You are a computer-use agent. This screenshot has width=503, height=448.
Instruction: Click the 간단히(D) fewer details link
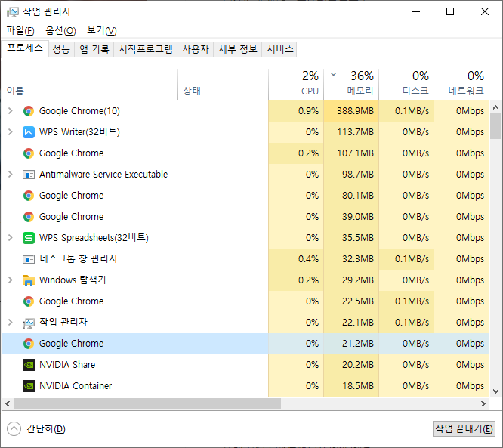46,429
